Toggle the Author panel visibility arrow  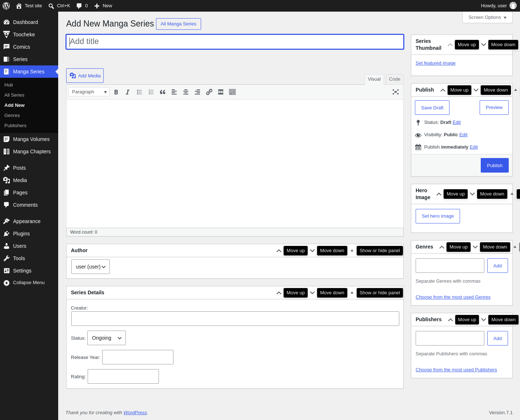point(352,251)
